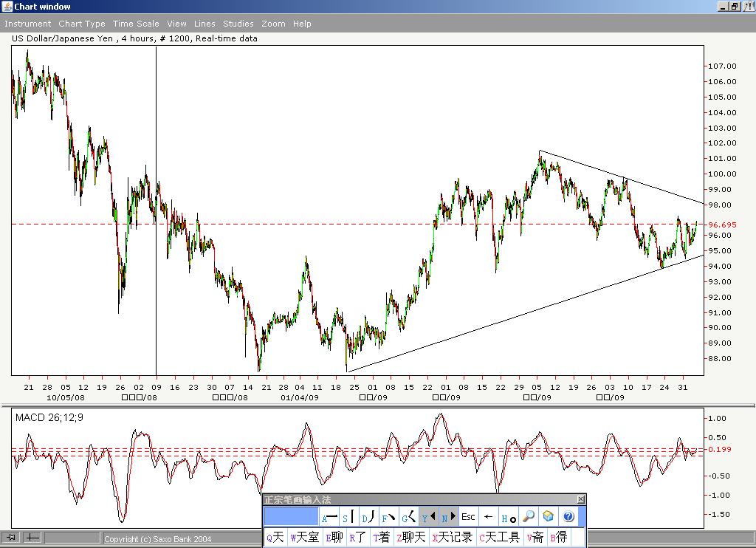Click the 107.00 price axis label
The height and width of the screenshot is (548, 756).
click(x=722, y=66)
